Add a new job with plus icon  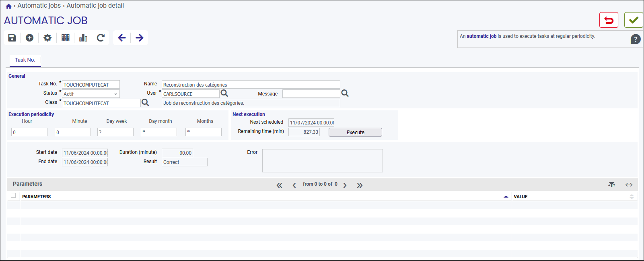30,38
